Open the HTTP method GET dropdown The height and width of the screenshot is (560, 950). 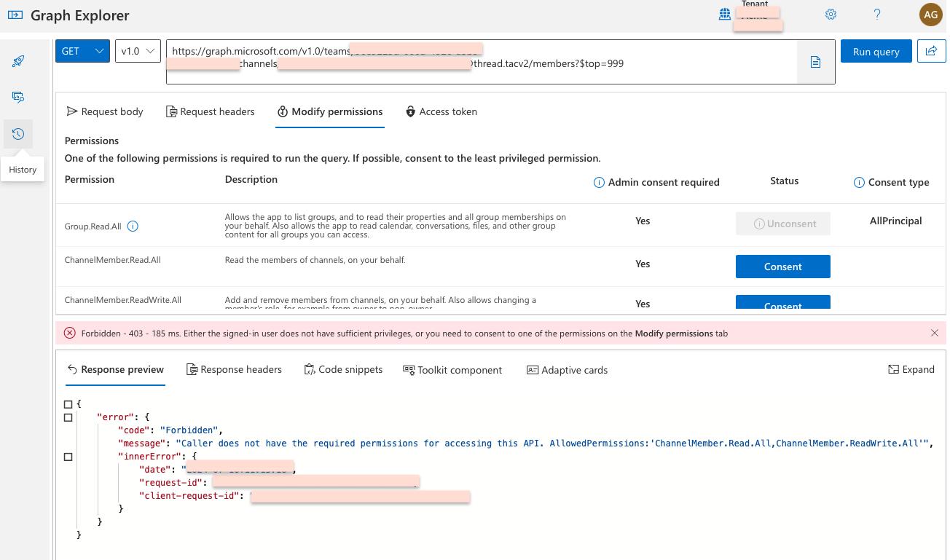[x=82, y=51]
